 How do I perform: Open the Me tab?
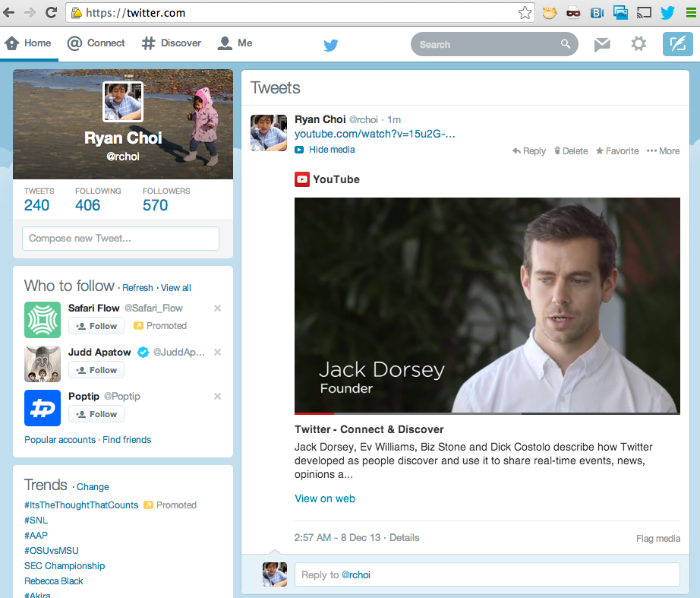tap(235, 43)
